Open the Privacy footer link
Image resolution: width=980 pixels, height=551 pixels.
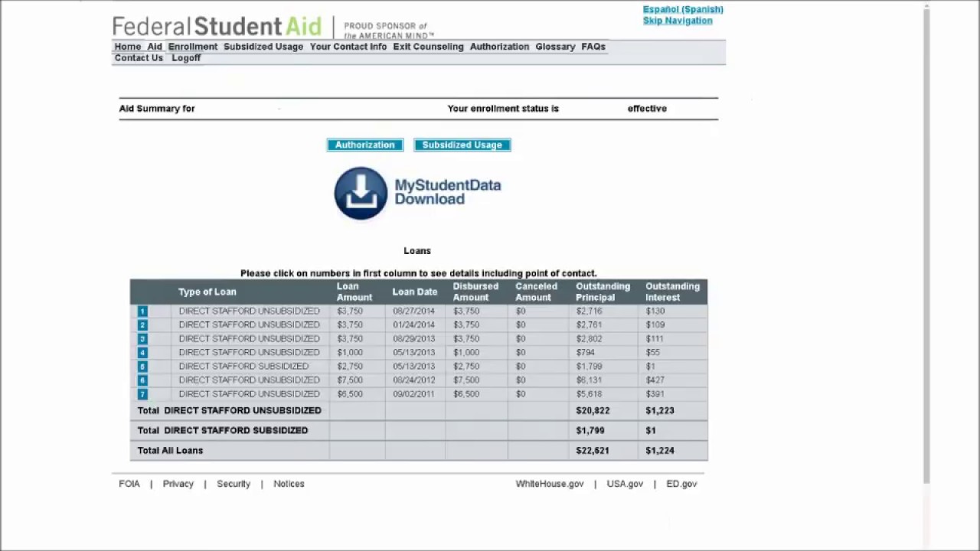[x=178, y=484]
